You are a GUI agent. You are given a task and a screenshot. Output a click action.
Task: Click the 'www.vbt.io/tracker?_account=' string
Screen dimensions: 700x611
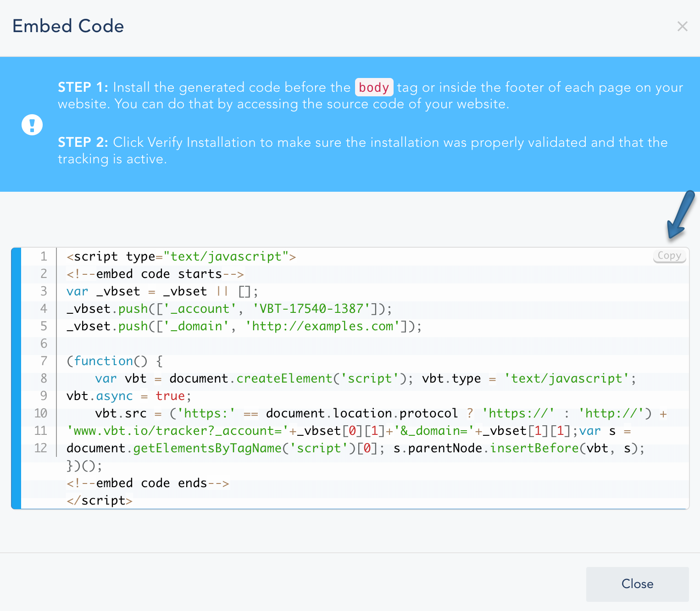tap(177, 431)
